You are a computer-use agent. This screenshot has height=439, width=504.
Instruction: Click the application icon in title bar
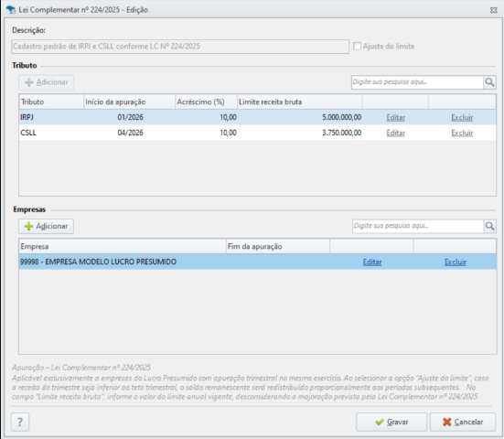[11, 10]
